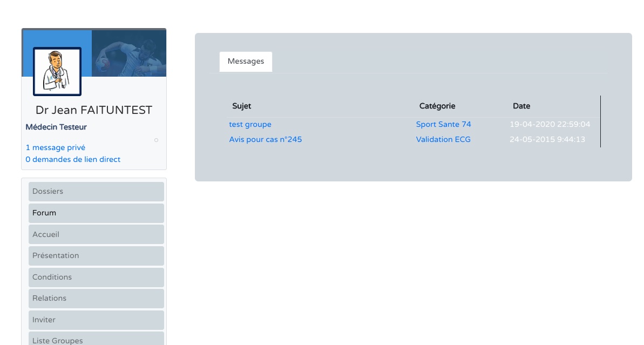Open the Inviter menu entry

coord(96,320)
